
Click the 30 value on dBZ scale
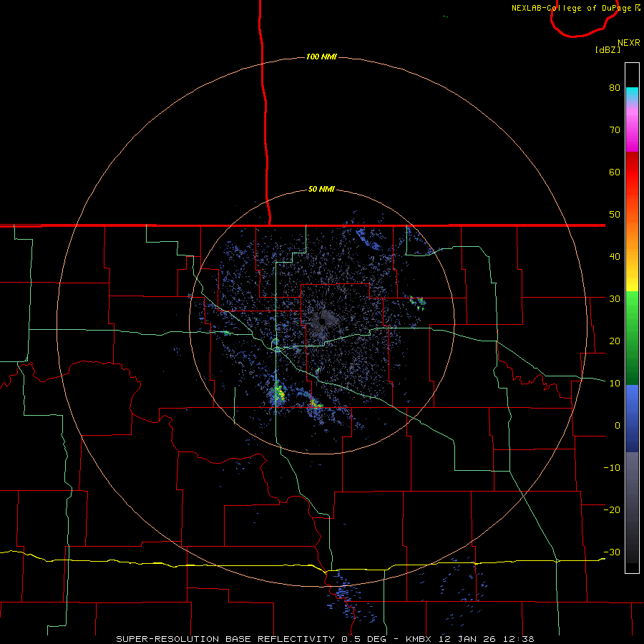click(615, 299)
